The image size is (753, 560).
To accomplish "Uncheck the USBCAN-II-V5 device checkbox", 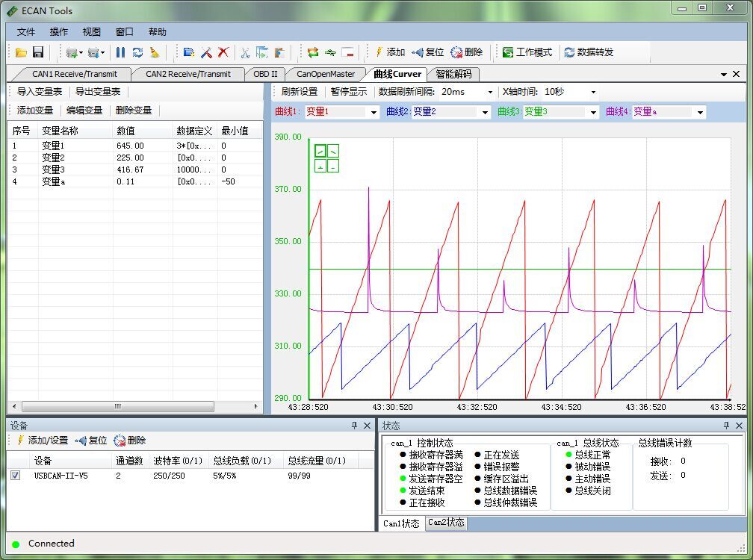I will click(16, 475).
